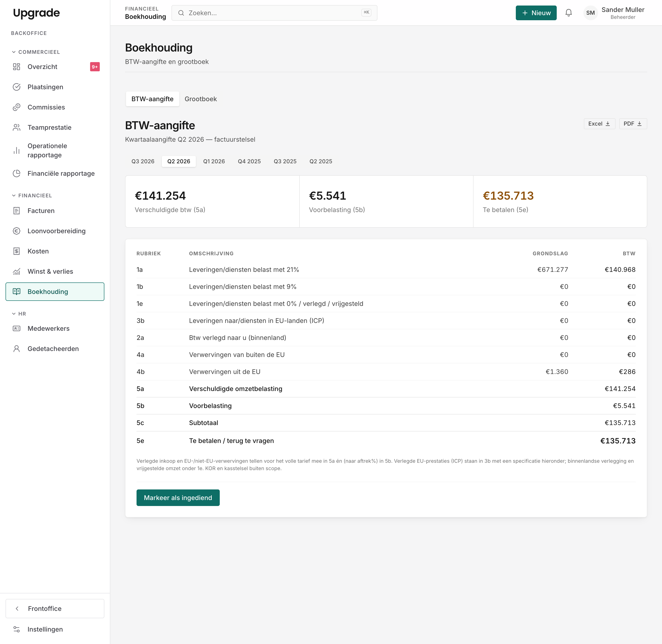Click the Instellingen sliders icon

pos(17,630)
